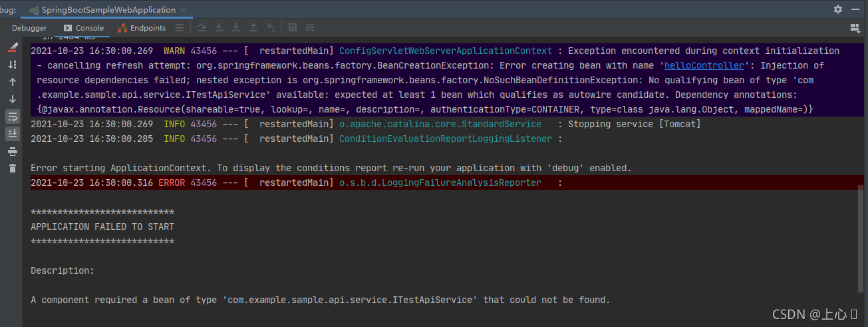Click the 'Description:' line in console
This screenshot has height=327, width=868.
coord(63,270)
